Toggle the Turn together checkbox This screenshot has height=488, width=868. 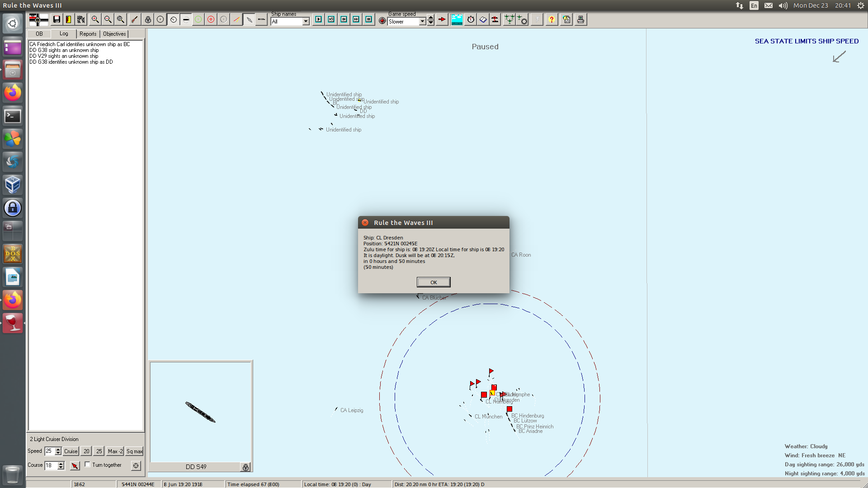click(88, 465)
